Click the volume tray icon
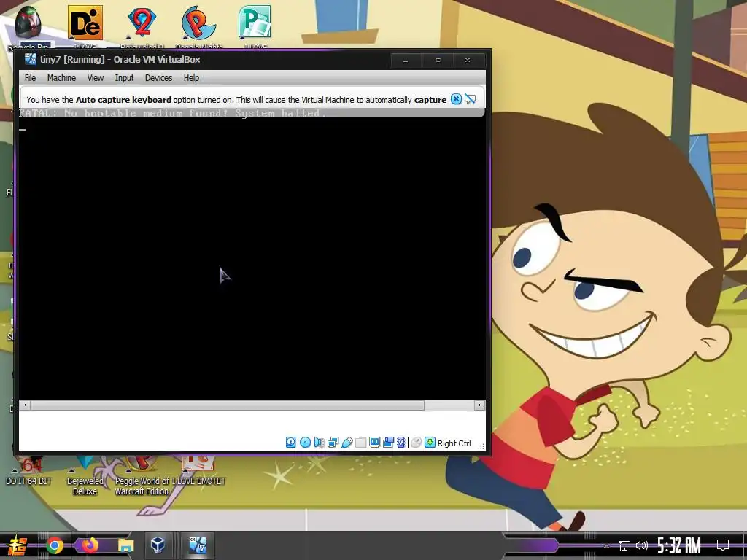The width and height of the screenshot is (747, 560). (x=642, y=545)
